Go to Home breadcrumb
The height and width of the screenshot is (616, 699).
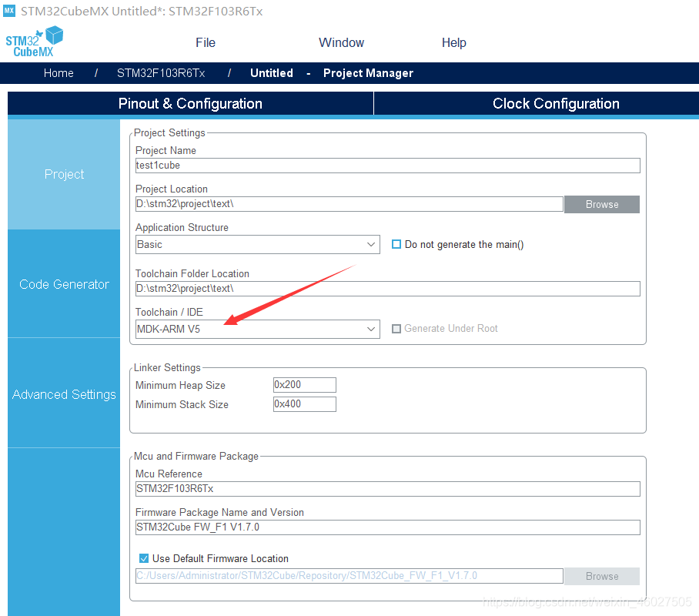(x=59, y=73)
